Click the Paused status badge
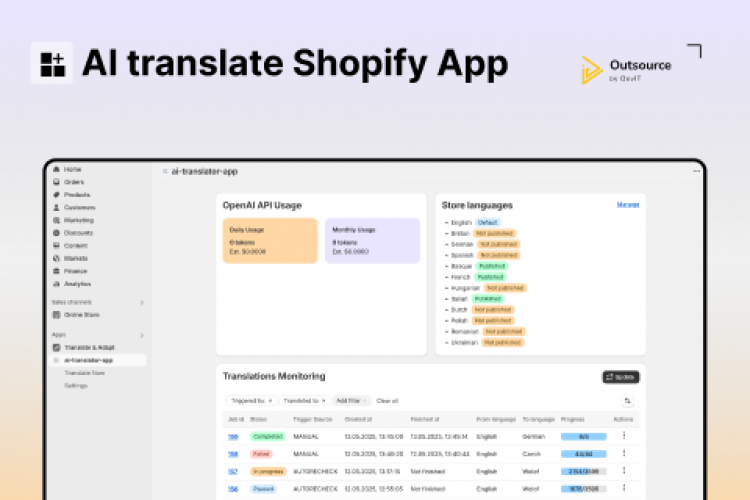 pyautogui.click(x=263, y=489)
